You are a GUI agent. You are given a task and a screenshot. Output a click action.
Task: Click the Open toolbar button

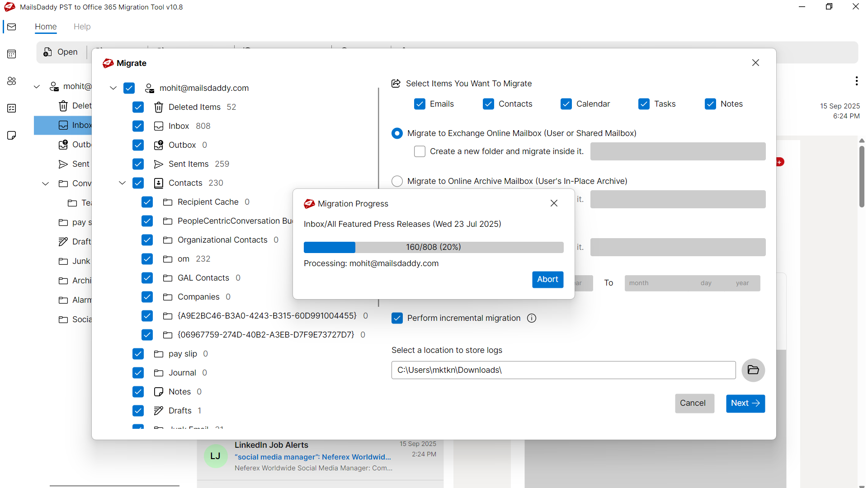tap(61, 52)
